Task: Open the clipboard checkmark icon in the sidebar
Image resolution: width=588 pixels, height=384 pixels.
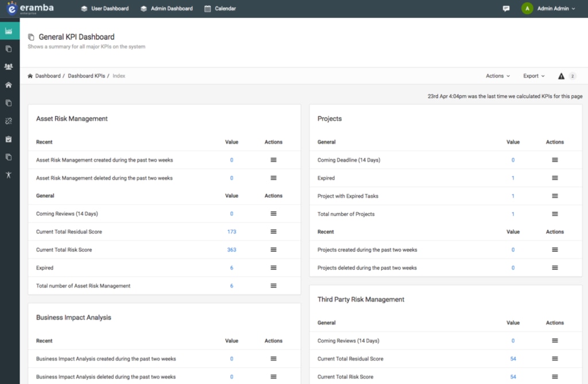Action: tap(9, 139)
